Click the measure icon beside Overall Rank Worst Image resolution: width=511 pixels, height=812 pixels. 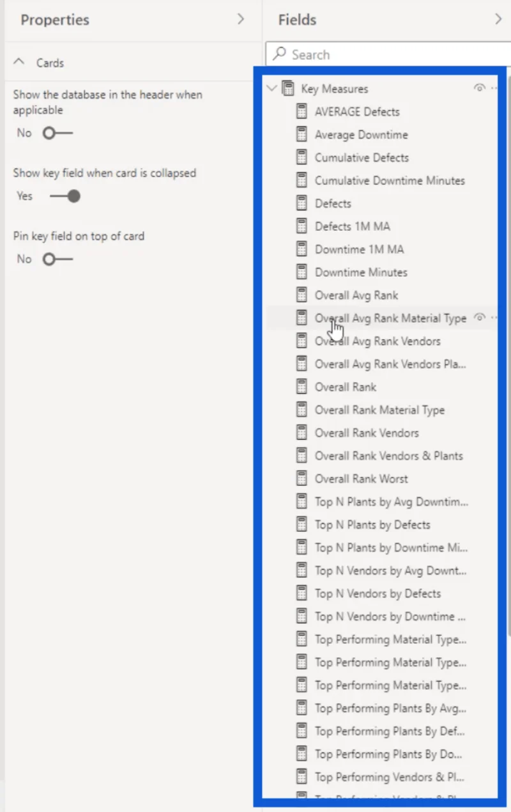(302, 478)
